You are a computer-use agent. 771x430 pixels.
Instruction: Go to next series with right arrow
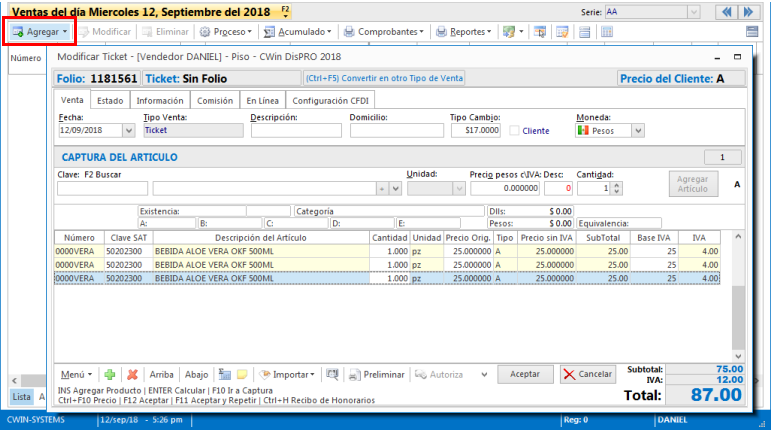[x=751, y=12]
